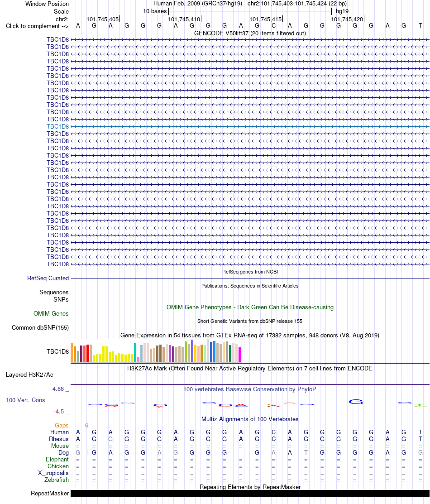The width and height of the screenshot is (430, 504).
Task: Click the orange gap count 6
Action: [87, 426]
